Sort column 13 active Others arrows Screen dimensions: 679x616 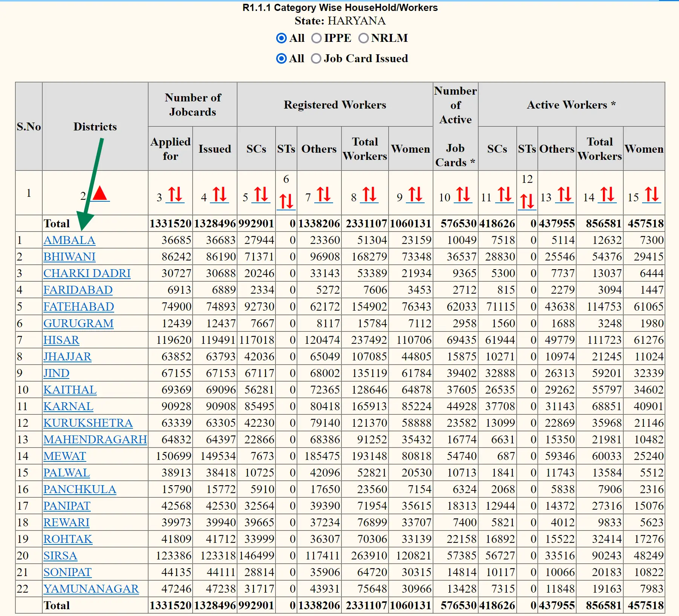(564, 195)
